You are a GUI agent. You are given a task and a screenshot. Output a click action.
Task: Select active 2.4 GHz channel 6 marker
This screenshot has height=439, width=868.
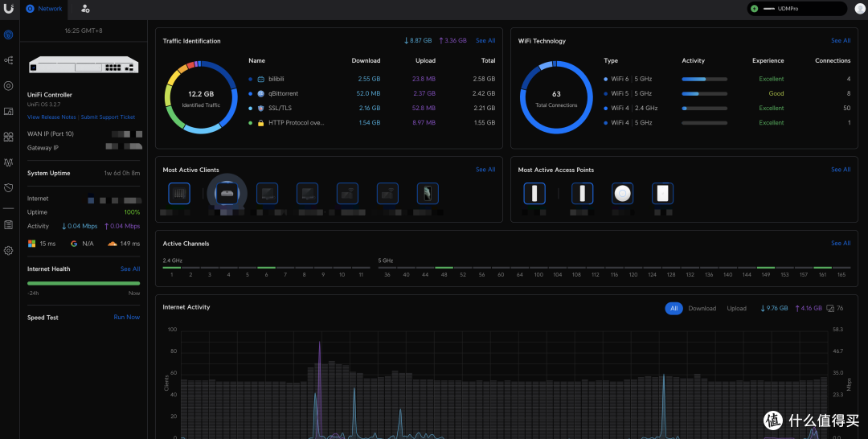[x=266, y=268]
